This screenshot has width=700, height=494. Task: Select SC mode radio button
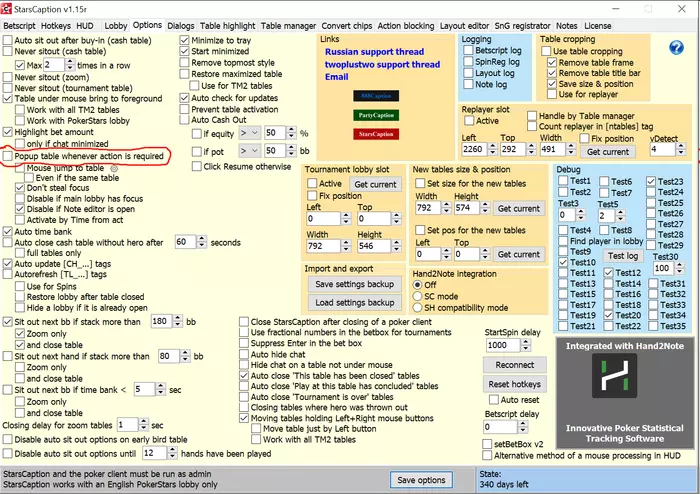coord(417,296)
